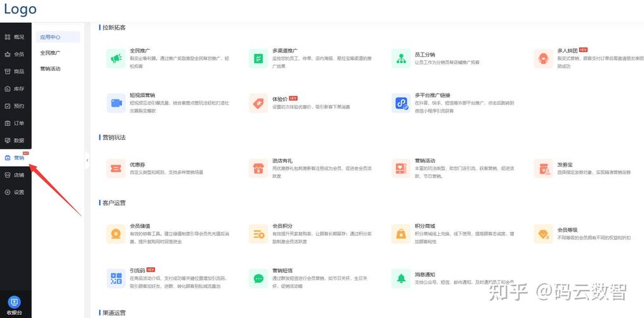Image resolution: width=644 pixels, height=318 pixels.
Task: Click the 积分商城 shopping bag icon
Action: click(401, 233)
